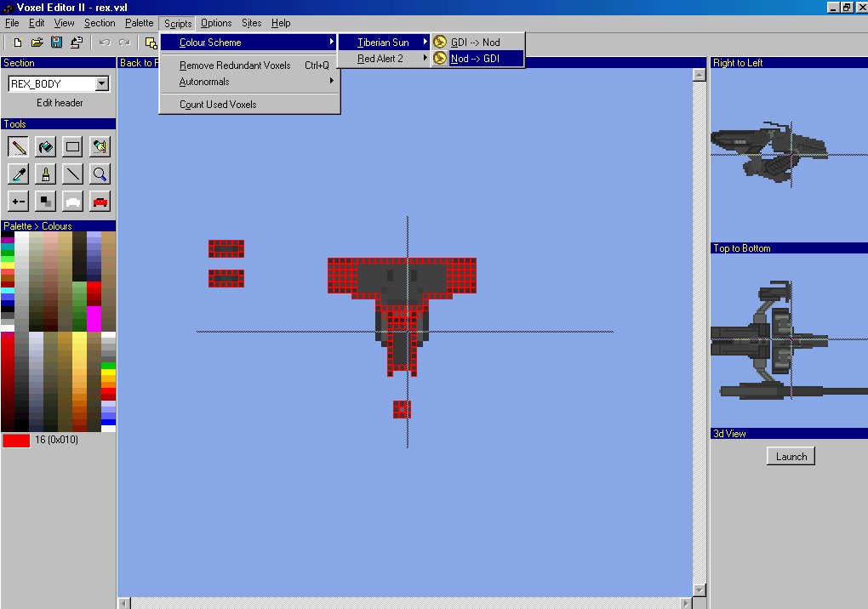Expand the Tiberian Sun submenu arrow

tap(425, 42)
